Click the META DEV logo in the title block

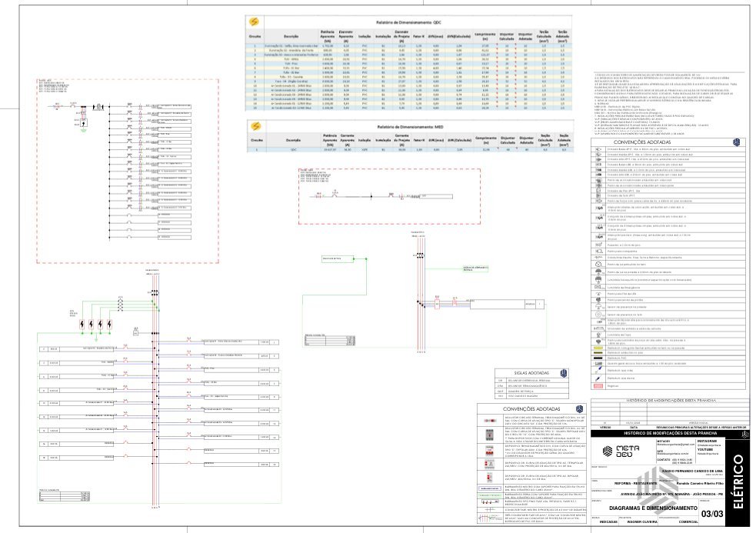pos(619,450)
